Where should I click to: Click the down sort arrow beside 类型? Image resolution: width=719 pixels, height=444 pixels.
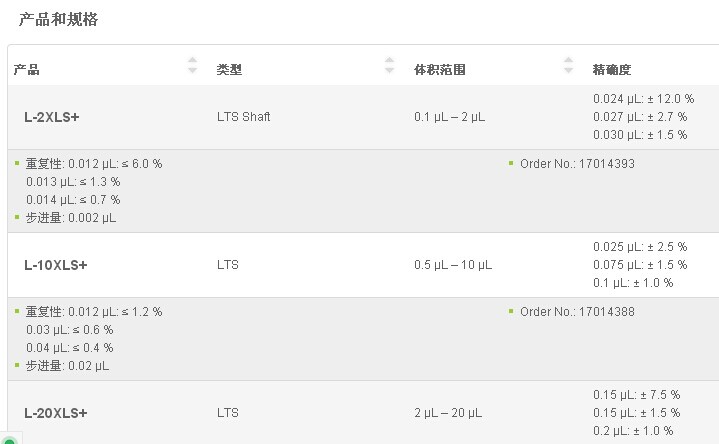pyautogui.click(x=389, y=70)
